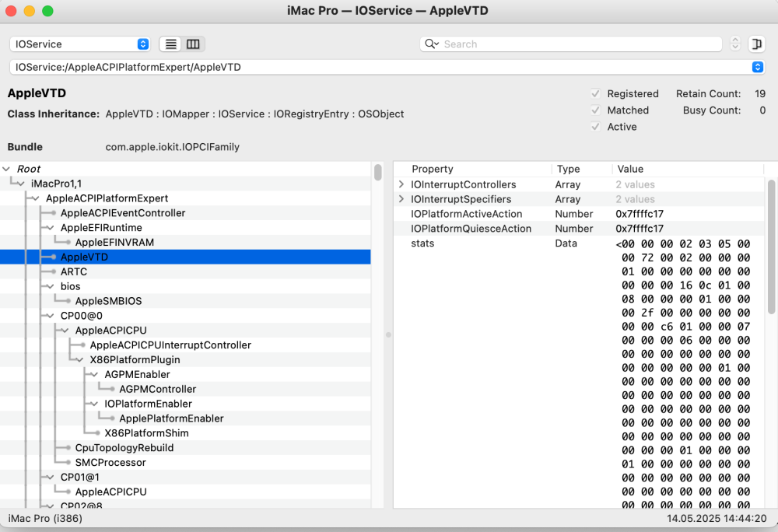Collapse the AppleACPICPU node under CP00@0
Viewport: 778px width, 532px height.
(65, 331)
